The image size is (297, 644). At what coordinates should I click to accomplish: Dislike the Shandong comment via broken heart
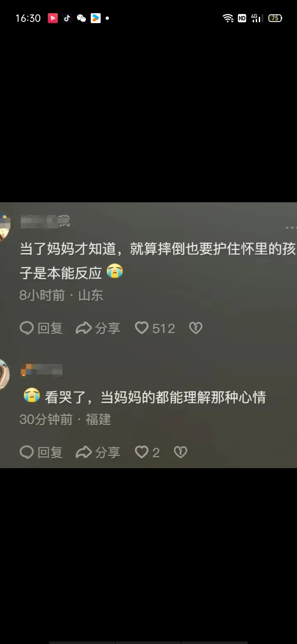(196, 328)
